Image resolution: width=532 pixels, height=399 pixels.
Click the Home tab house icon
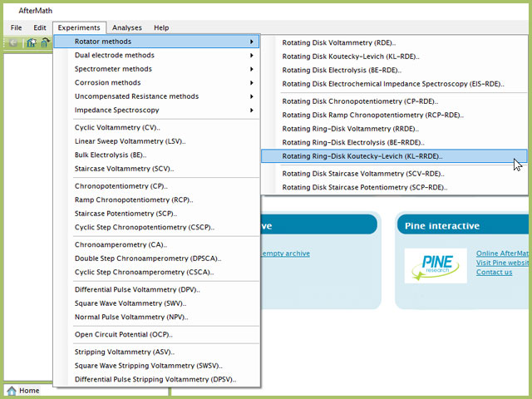(12, 391)
